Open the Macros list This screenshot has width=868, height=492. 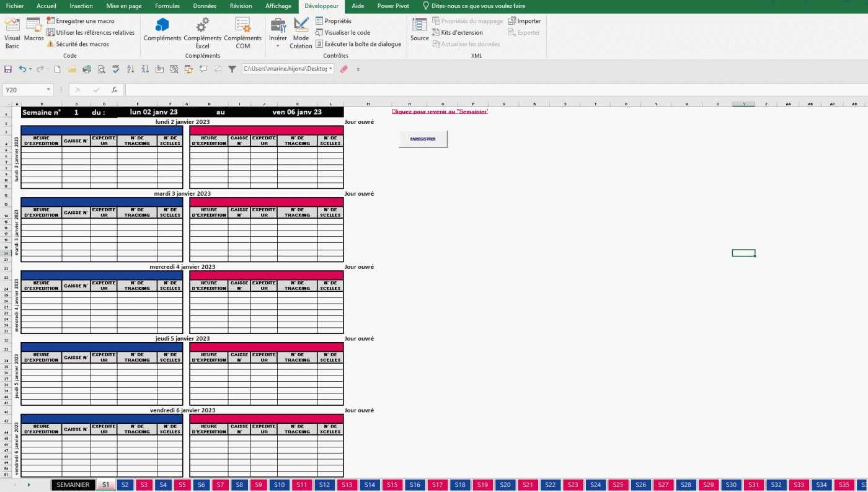click(x=33, y=30)
